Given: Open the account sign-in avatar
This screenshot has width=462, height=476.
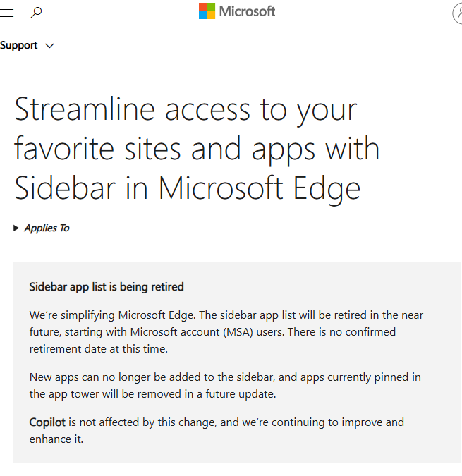Looking at the screenshot, I should click(458, 13).
